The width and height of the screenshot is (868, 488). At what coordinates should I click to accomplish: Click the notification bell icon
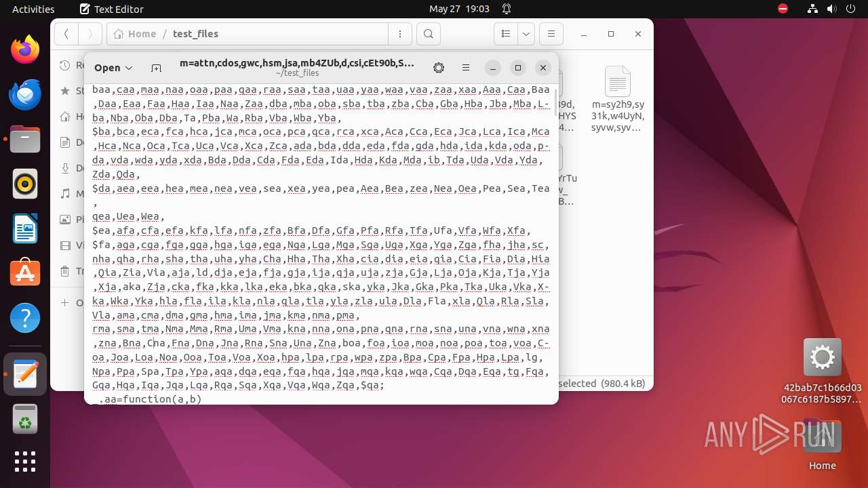[x=507, y=9]
